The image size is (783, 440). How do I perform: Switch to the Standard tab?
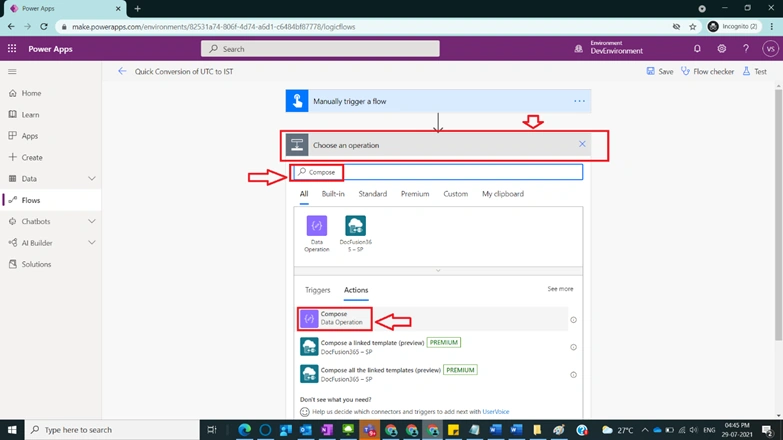pyautogui.click(x=373, y=194)
